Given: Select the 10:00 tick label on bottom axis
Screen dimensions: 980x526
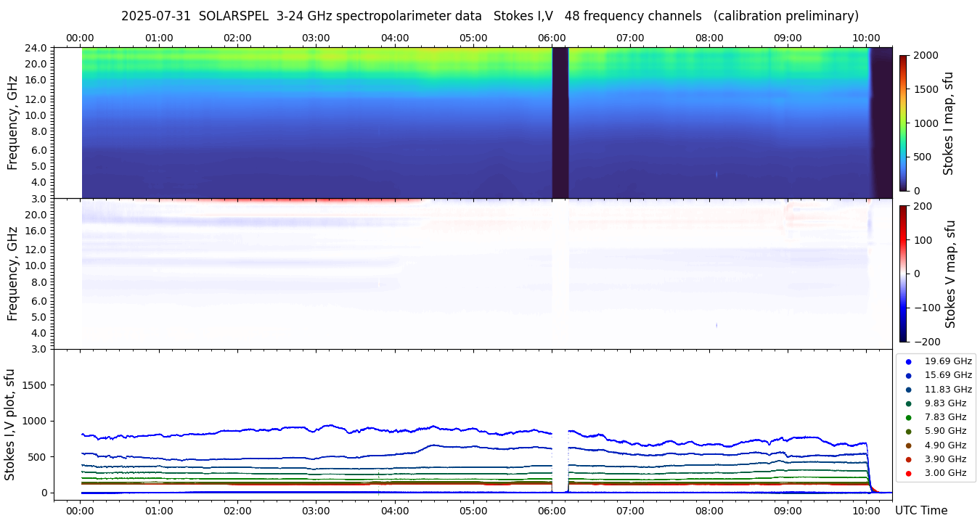Looking at the screenshot, I should coord(866,511).
